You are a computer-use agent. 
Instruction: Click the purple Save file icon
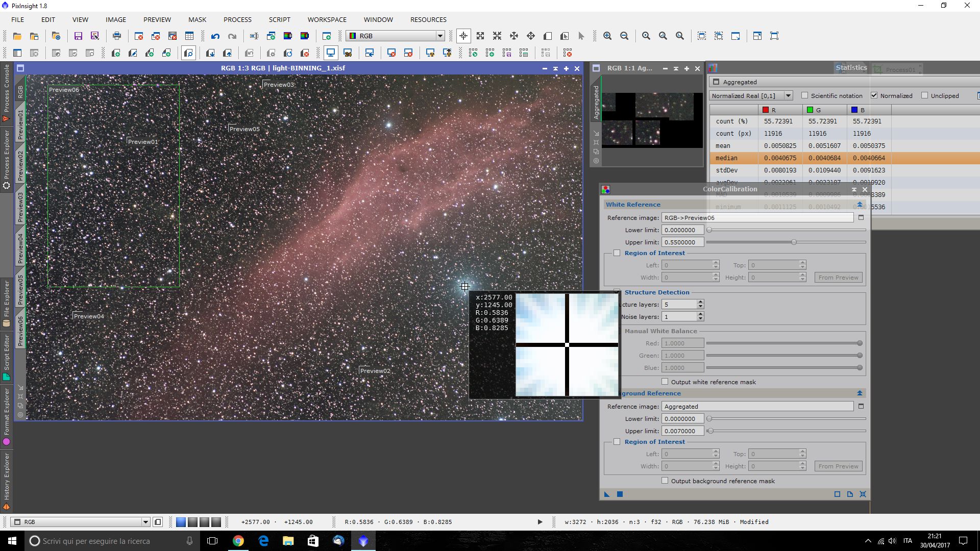point(78,36)
